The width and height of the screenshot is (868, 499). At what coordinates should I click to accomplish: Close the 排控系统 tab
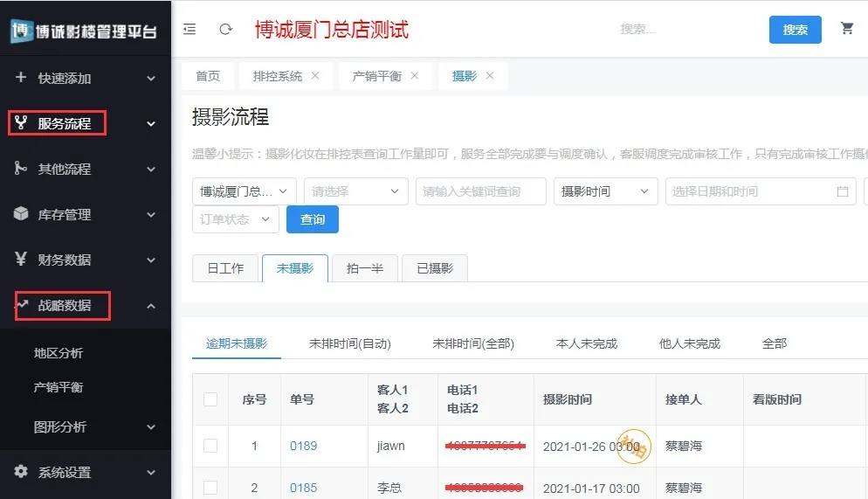point(315,76)
